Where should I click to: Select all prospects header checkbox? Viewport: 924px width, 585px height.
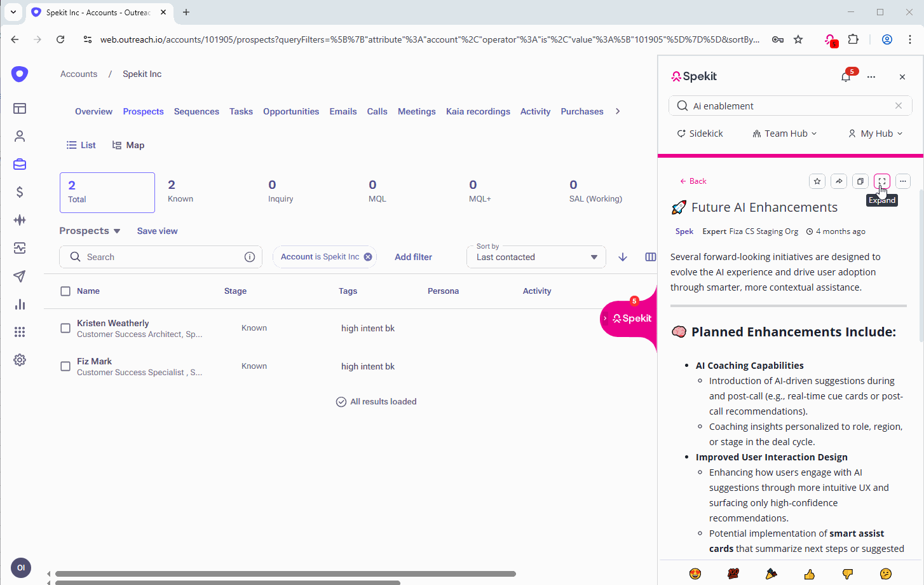coord(65,291)
